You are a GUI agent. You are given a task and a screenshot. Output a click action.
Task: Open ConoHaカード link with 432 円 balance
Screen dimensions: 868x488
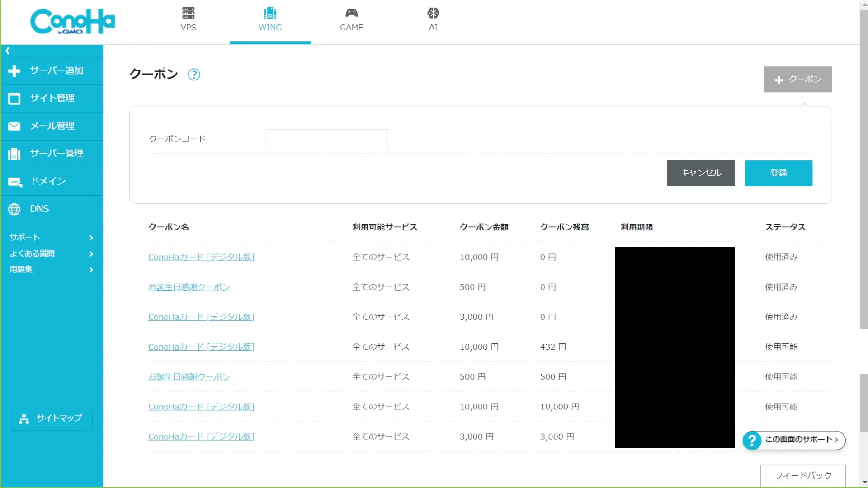[201, 347]
